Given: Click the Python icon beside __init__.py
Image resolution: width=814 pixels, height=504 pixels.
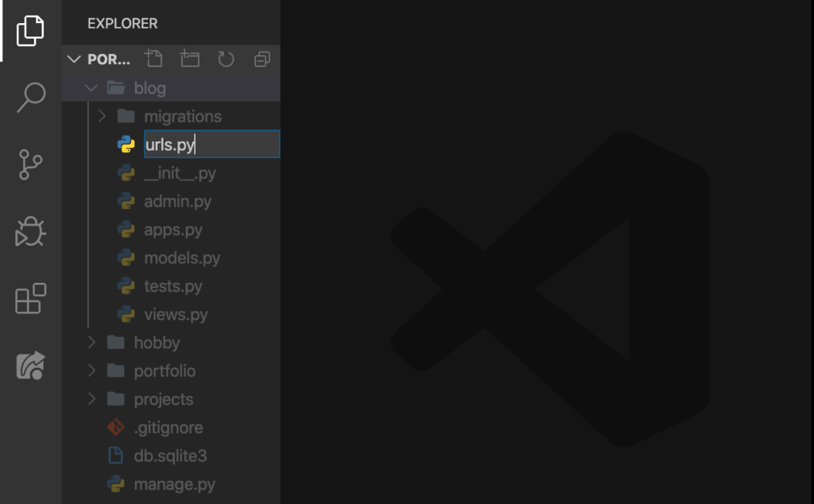Looking at the screenshot, I should coord(126,173).
